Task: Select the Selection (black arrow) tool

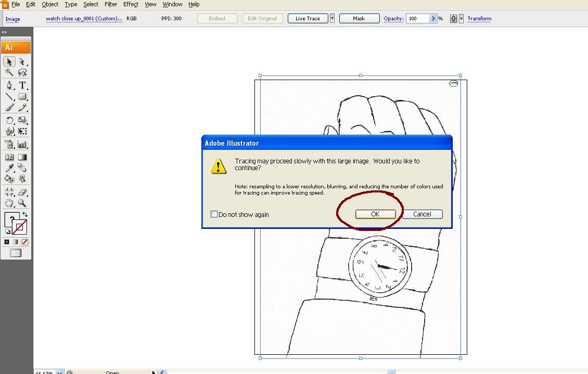Action: pyautogui.click(x=9, y=61)
